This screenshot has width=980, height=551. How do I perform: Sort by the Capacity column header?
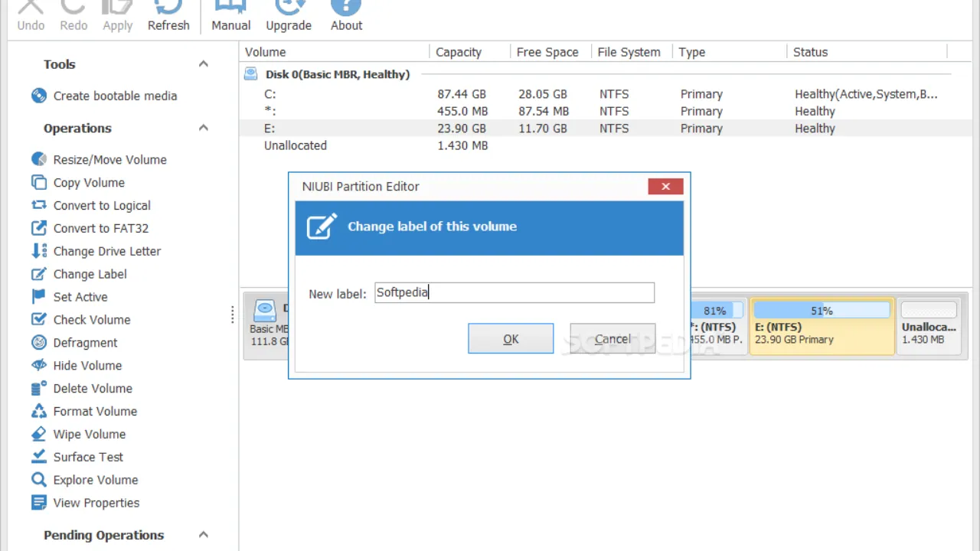[470, 52]
